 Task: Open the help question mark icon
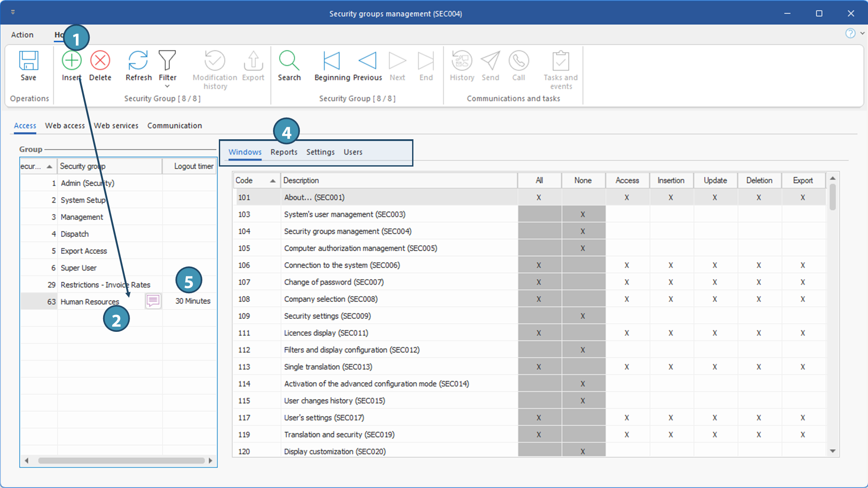click(x=850, y=33)
